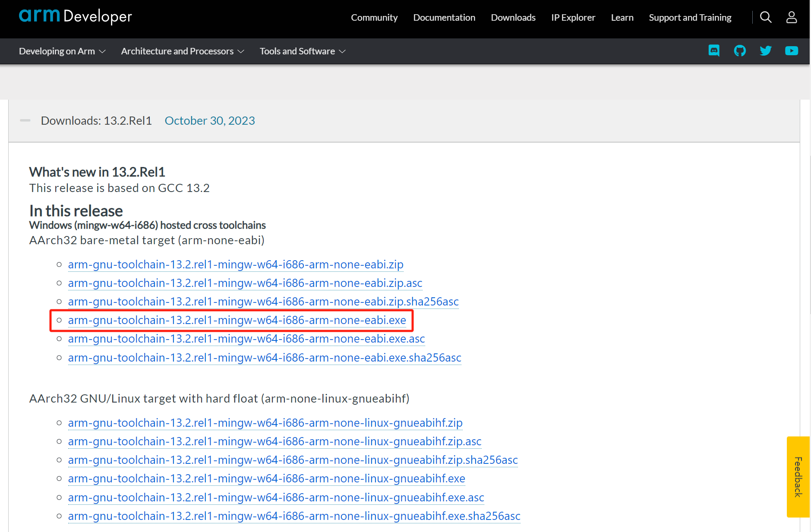Click the In this release heading

[x=76, y=211]
